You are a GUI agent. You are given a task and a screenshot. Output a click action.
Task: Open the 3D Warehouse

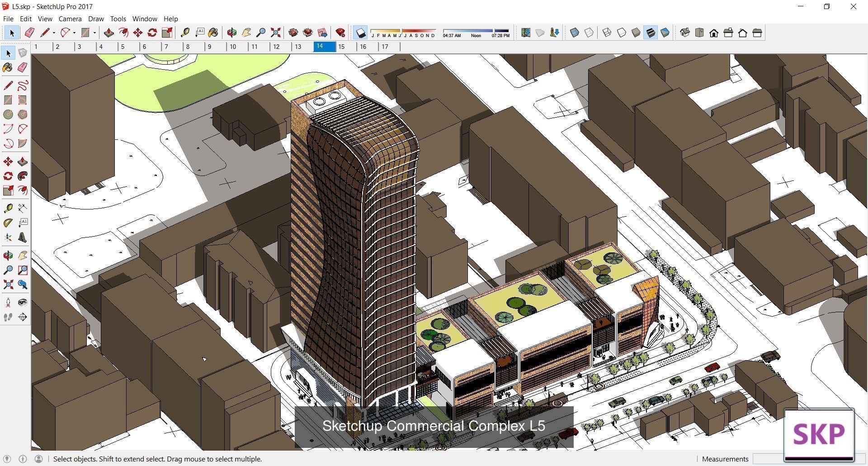293,33
